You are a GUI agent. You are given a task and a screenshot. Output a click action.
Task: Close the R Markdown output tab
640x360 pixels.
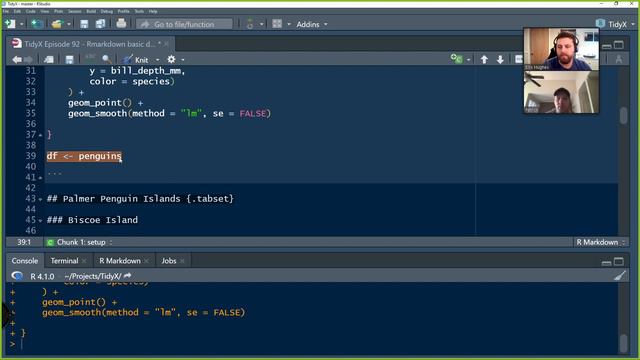click(x=147, y=261)
